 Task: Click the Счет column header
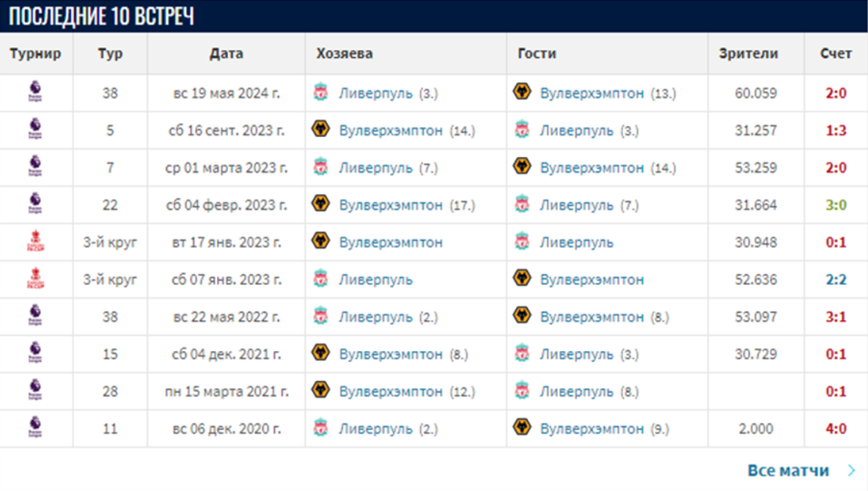coord(836,53)
